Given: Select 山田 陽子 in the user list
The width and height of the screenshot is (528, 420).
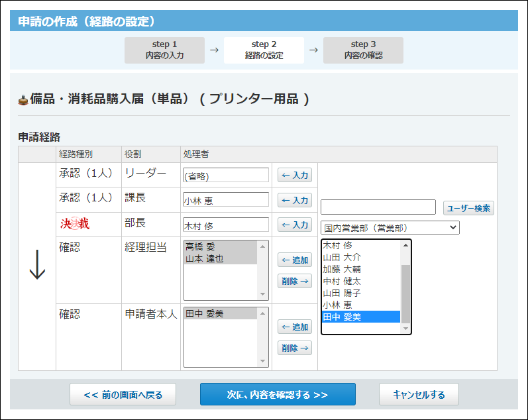Looking at the screenshot, I should [361, 293].
